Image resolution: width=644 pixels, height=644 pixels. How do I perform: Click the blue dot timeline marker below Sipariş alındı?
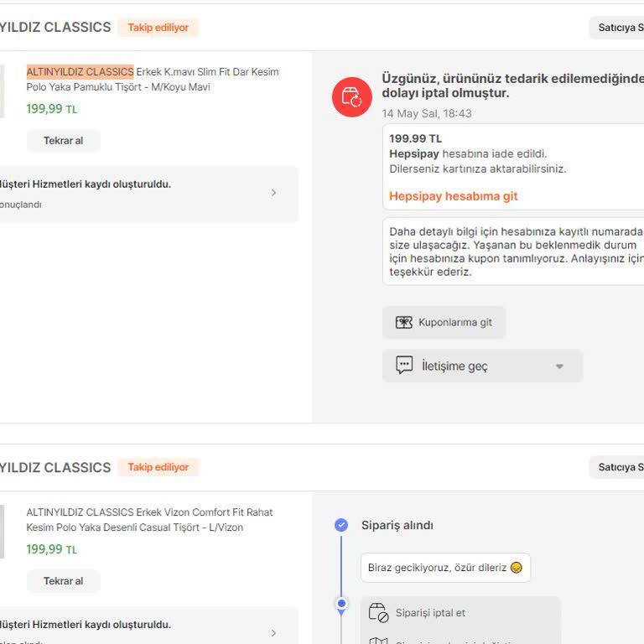(341, 604)
